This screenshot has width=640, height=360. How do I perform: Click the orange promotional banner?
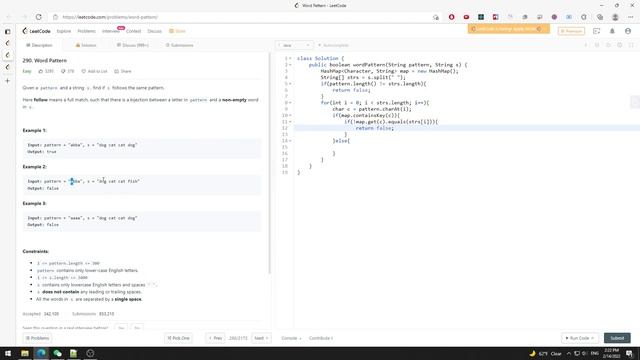coord(509,29)
